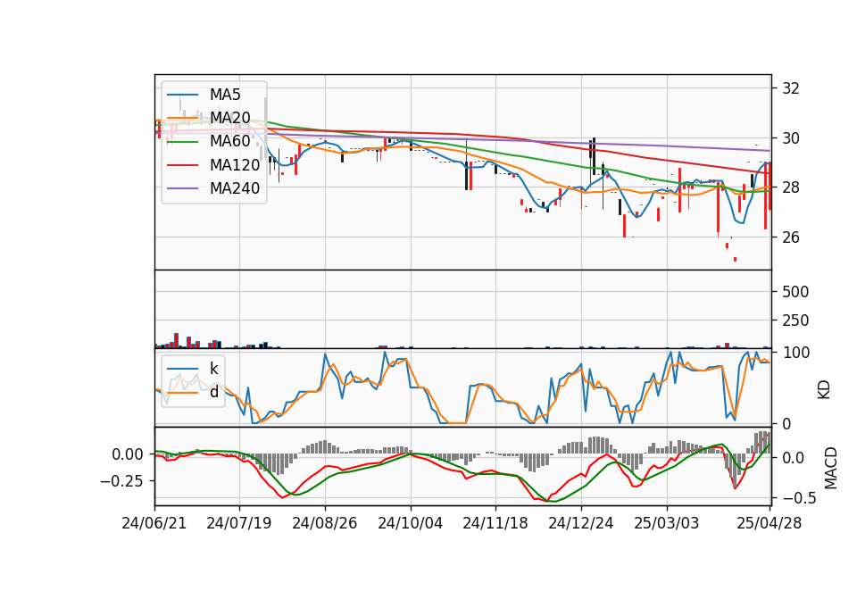Viewport: 857px width, 616px height.
Task: Click the d legend label in KD panel
Action: pos(214,392)
